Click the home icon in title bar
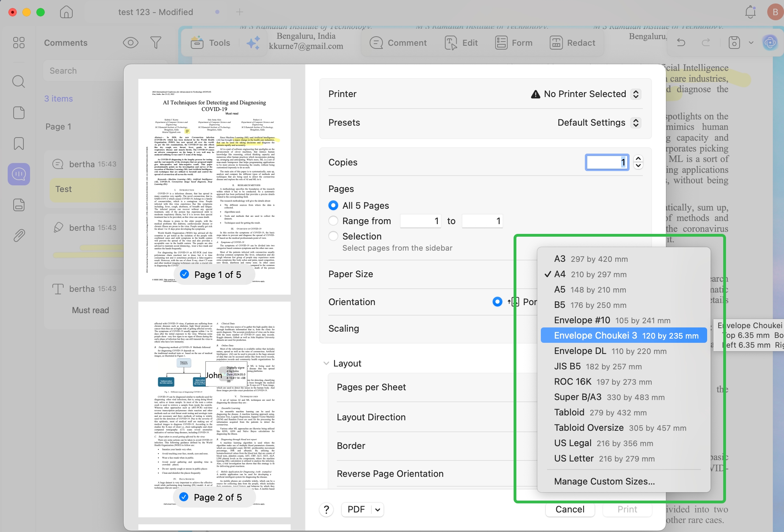This screenshot has width=784, height=532. click(66, 12)
